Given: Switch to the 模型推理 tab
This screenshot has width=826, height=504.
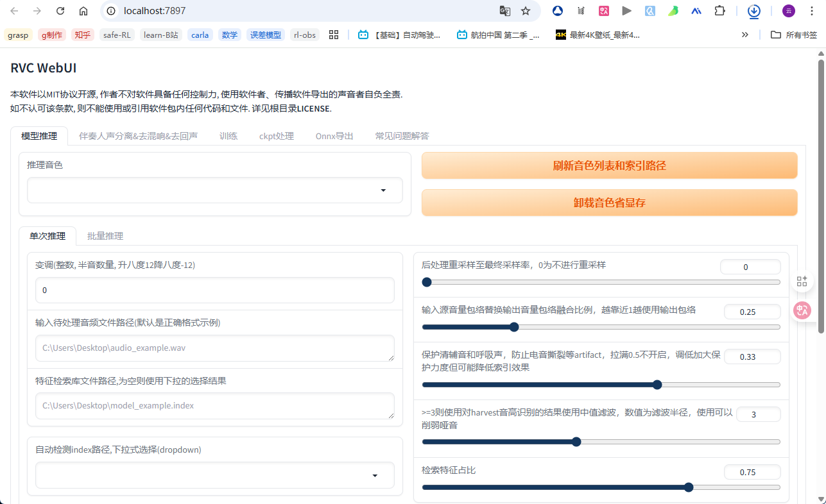Looking at the screenshot, I should point(39,136).
